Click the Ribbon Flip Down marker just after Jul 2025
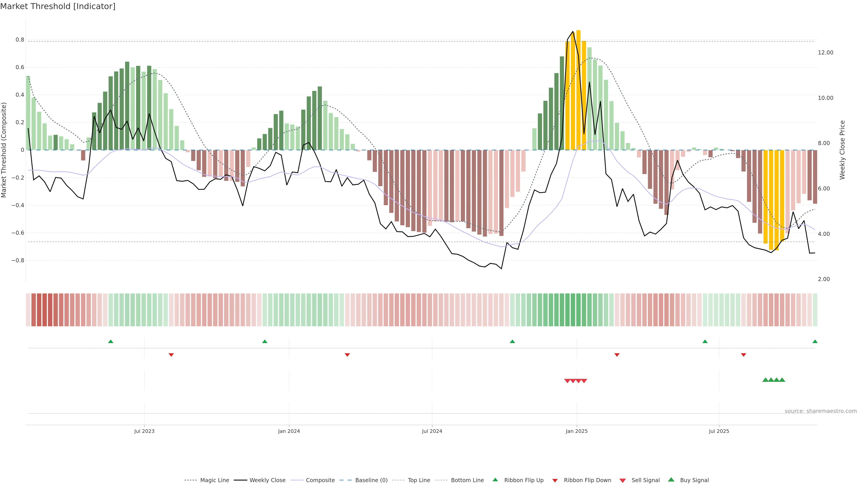This screenshot has width=868, height=488. (x=743, y=355)
